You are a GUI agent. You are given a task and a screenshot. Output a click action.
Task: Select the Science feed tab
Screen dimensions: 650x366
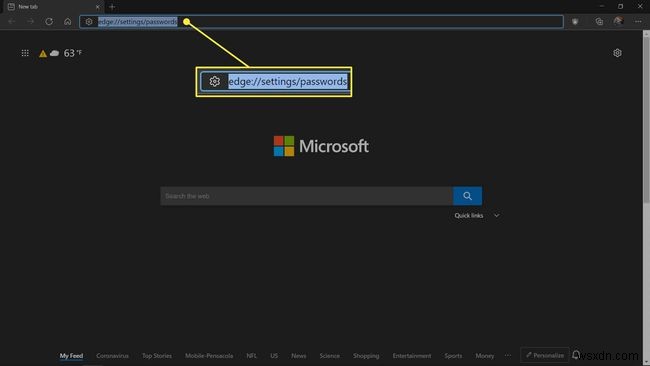click(330, 356)
